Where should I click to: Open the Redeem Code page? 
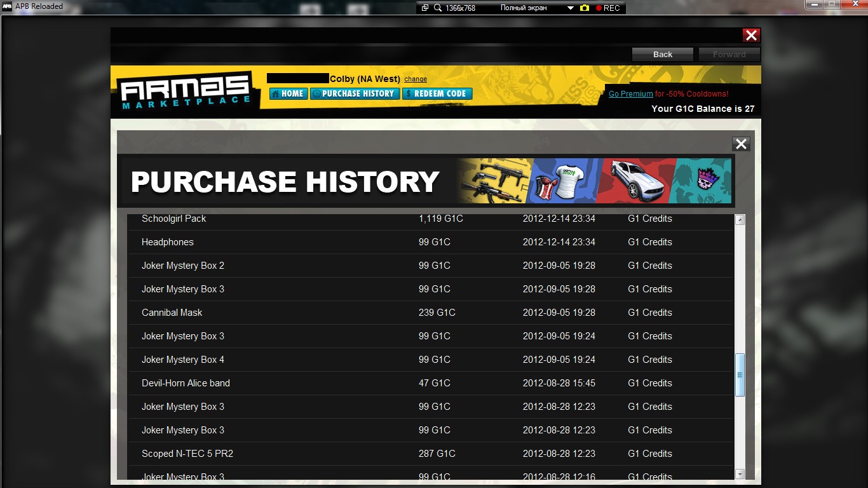click(437, 94)
